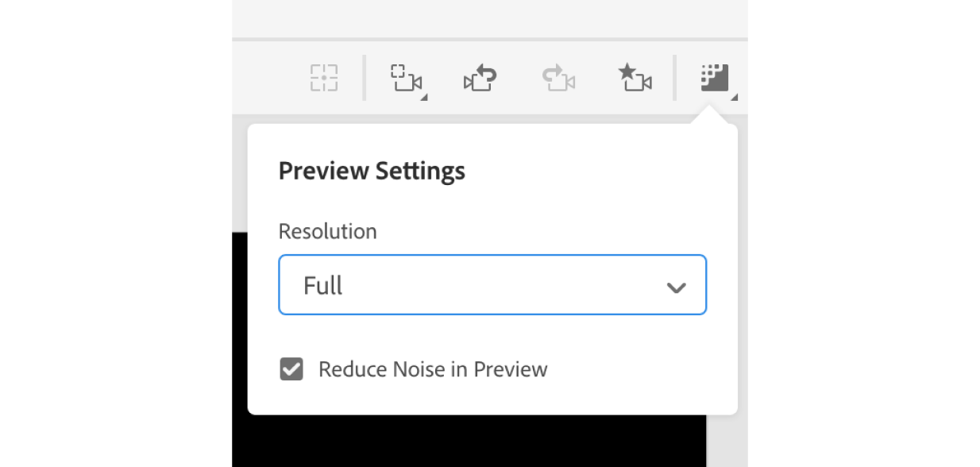This screenshot has height=467, width=980.
Task: Click the camera undo icon
Action: 480,79
